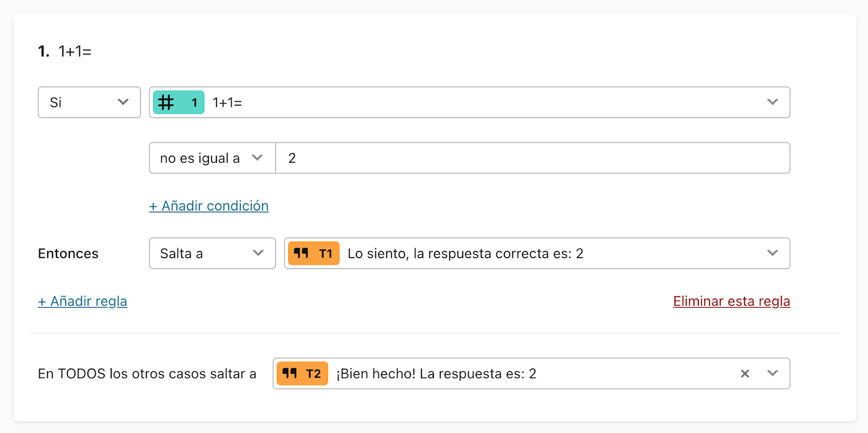Click the orange quotation icon in the T2 badge
The image size is (868, 433).
point(290,373)
